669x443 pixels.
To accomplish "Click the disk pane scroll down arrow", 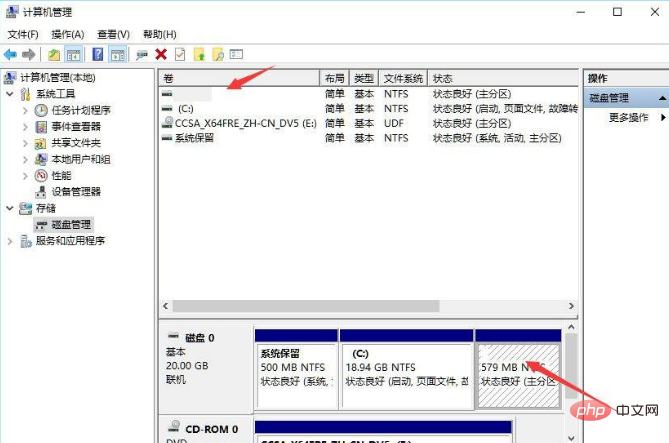I will [572, 438].
